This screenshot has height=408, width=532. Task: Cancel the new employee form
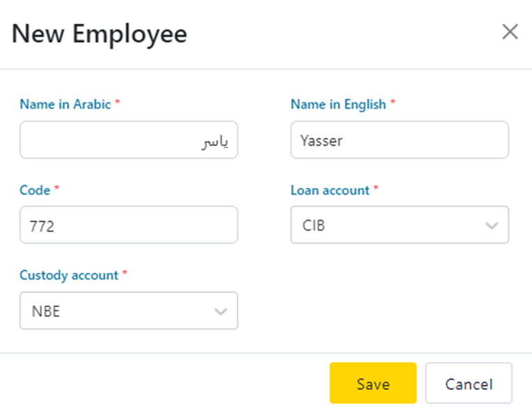coord(469,384)
